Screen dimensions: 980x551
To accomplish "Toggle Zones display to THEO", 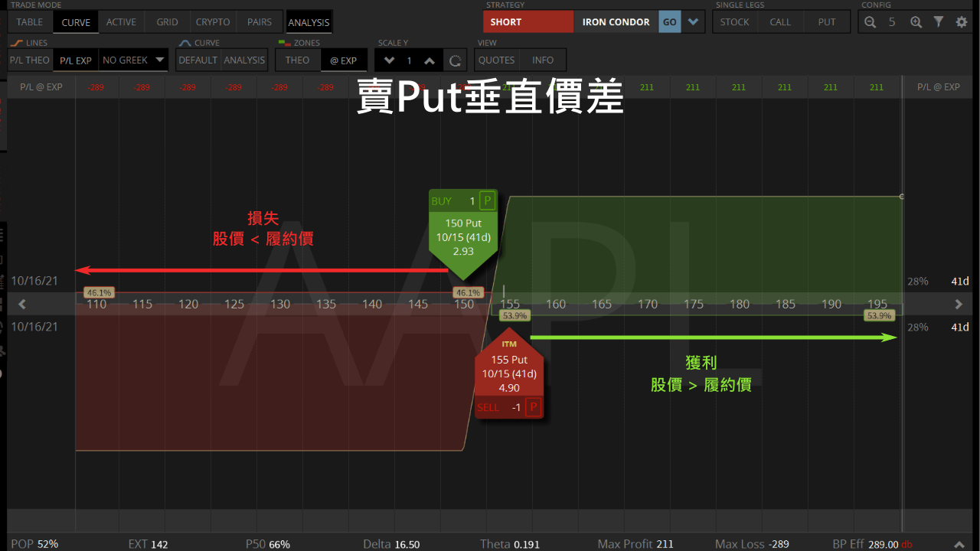I will pos(297,60).
